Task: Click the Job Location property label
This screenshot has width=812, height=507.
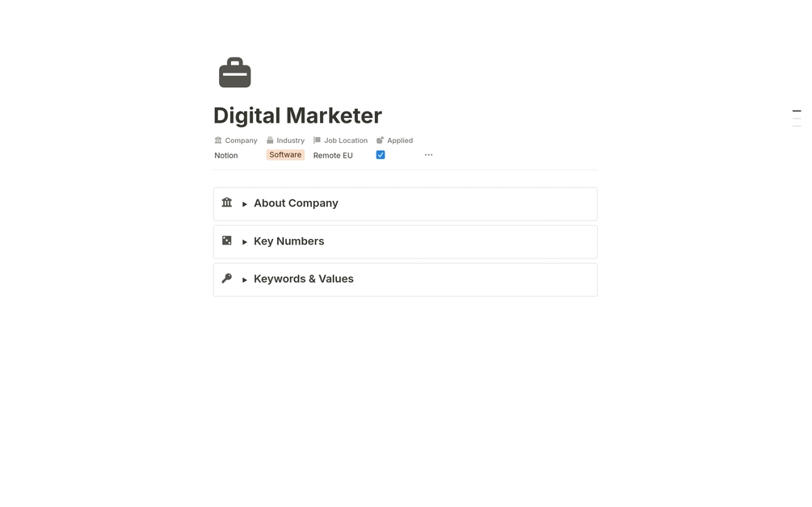Action: click(346, 140)
